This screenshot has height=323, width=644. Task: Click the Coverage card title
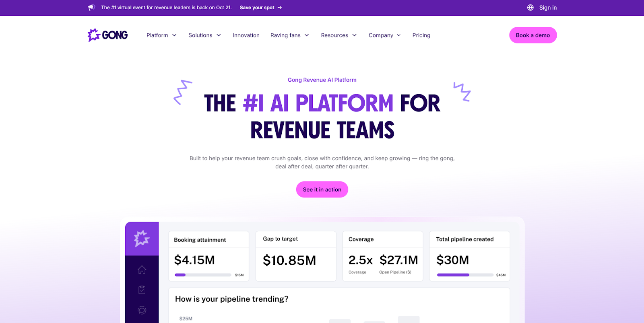pos(361,239)
